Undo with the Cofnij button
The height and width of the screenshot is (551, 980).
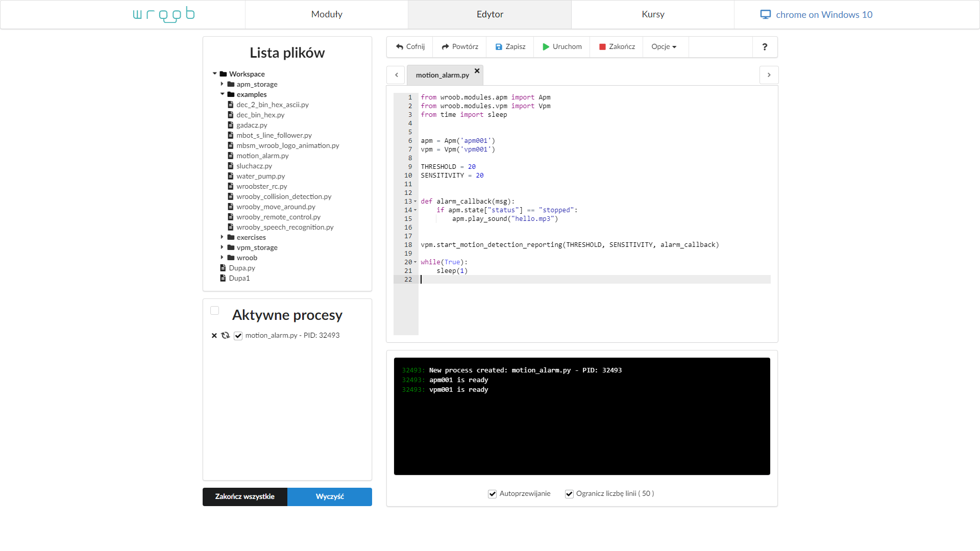(410, 46)
